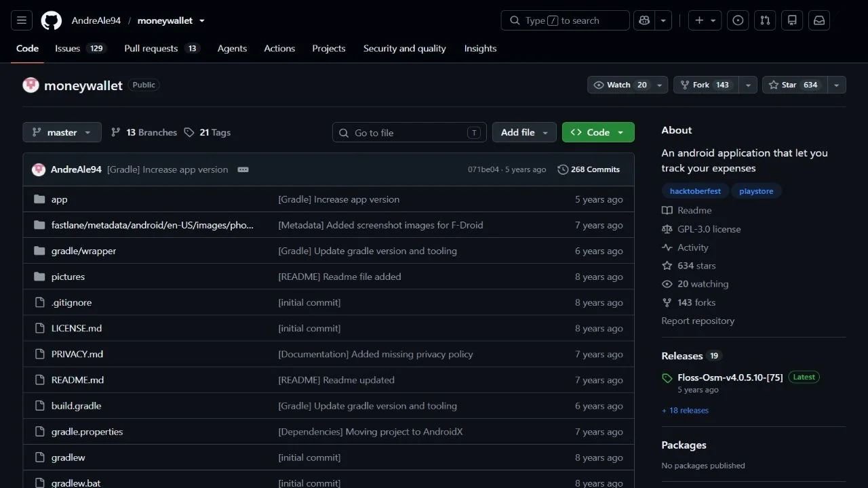Click the README.md file icon

tap(39, 380)
